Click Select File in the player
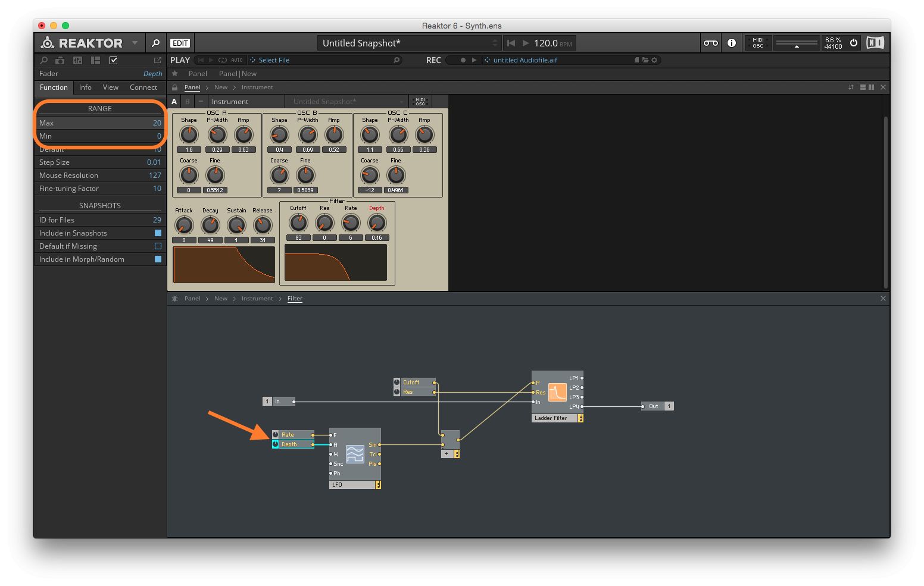The width and height of the screenshot is (924, 586). click(274, 60)
